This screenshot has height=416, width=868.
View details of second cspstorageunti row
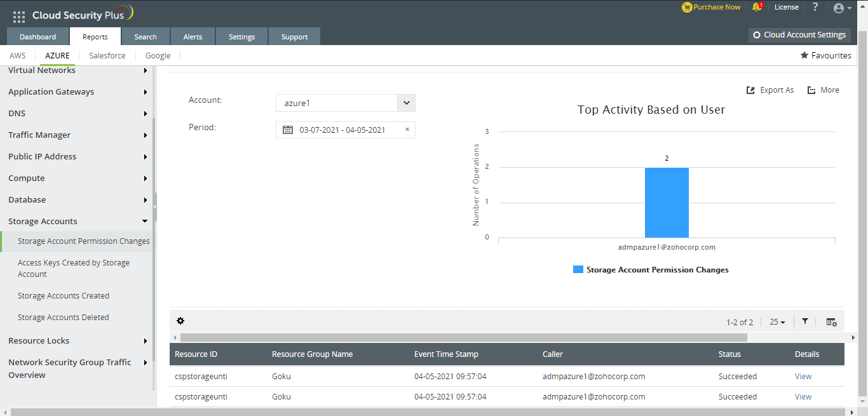(x=803, y=397)
